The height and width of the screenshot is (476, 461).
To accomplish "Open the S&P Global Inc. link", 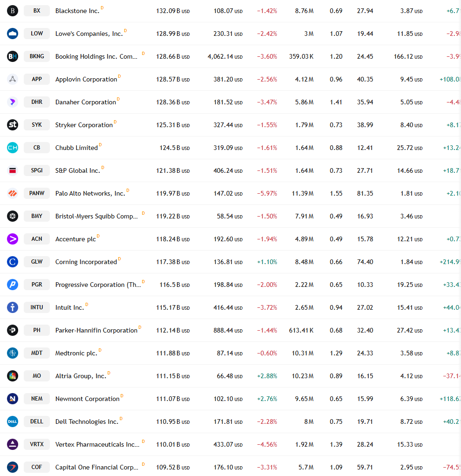I will click(78, 170).
